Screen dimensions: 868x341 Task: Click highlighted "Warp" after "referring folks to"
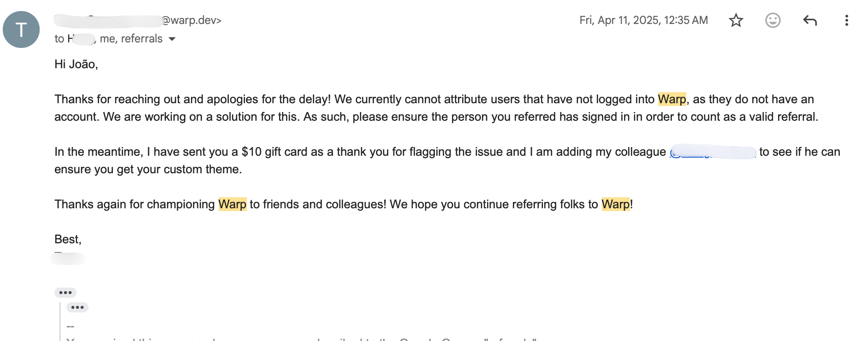tap(615, 204)
